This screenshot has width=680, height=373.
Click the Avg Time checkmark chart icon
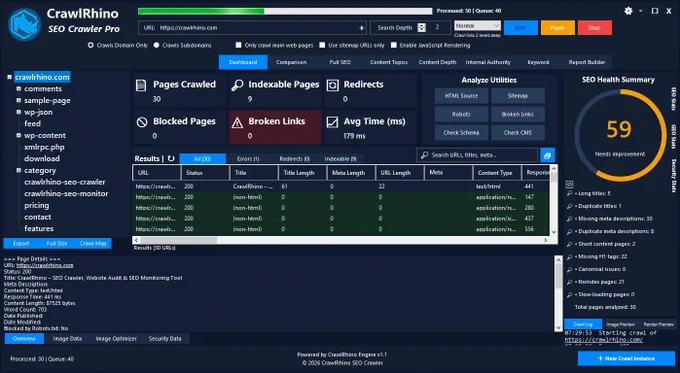pos(332,122)
